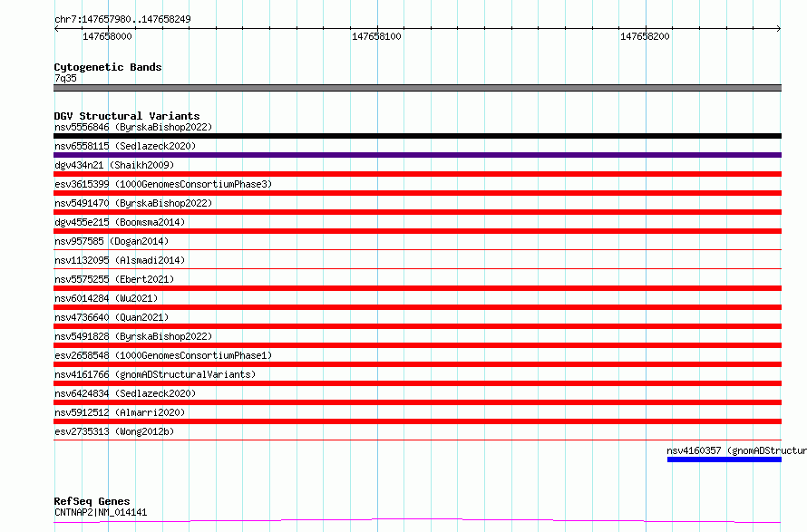Click the DGV Structural Variants track title
807x532 pixels.
127,116
